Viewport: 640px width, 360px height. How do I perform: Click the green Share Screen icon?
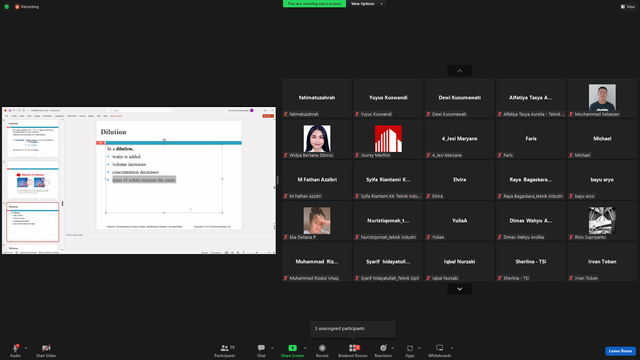pos(293,348)
